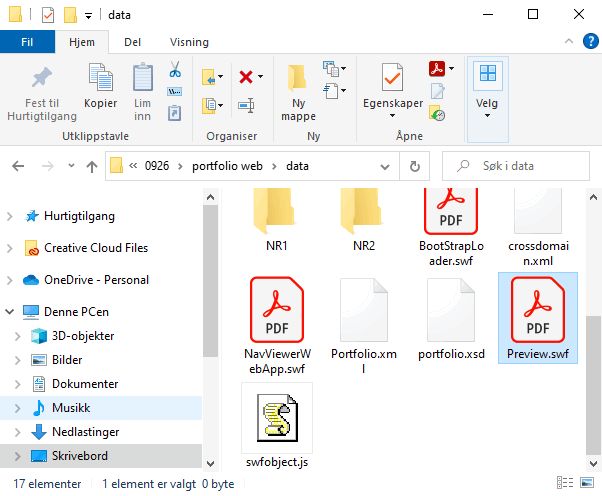Screen dimensions: 602x496
Task: Click the Ny mappe new folder icon
Action: pos(297,78)
